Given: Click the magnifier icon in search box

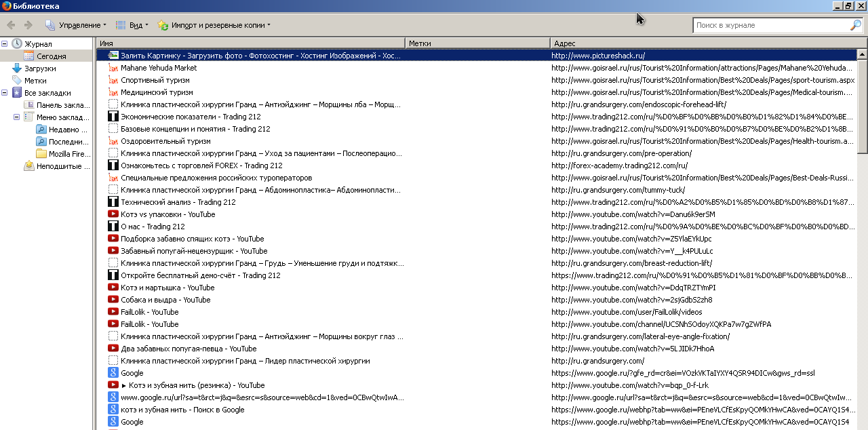Looking at the screenshot, I should click(856, 25).
